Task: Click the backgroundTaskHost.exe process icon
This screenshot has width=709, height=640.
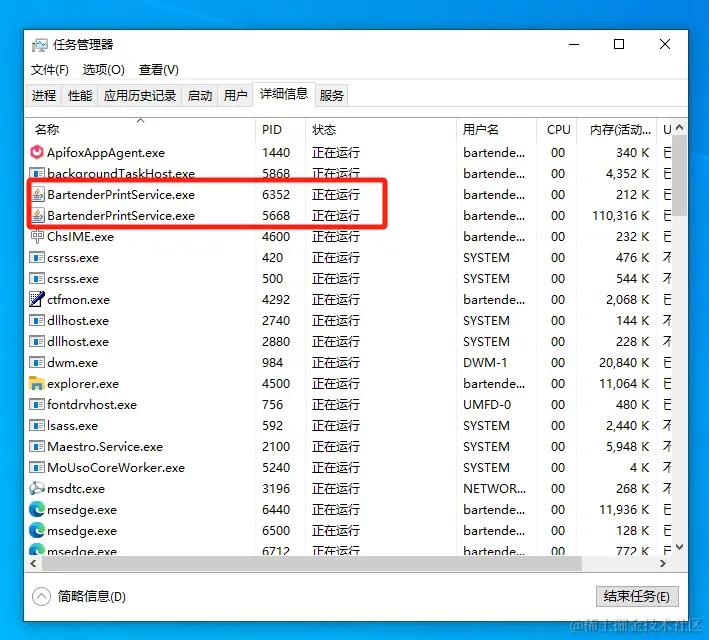Action: click(37, 173)
